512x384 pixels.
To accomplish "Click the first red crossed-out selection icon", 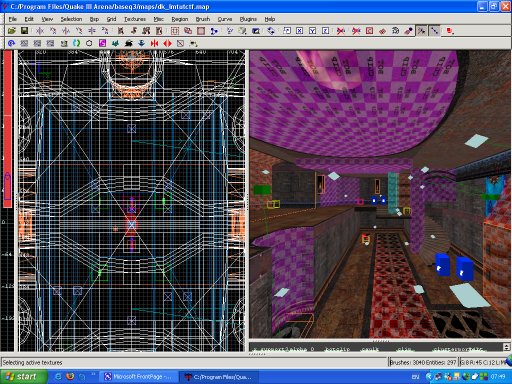I will [x=341, y=31].
